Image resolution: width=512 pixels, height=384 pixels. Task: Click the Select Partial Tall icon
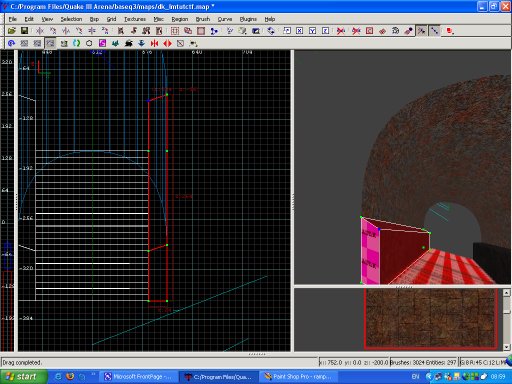(x=146, y=31)
